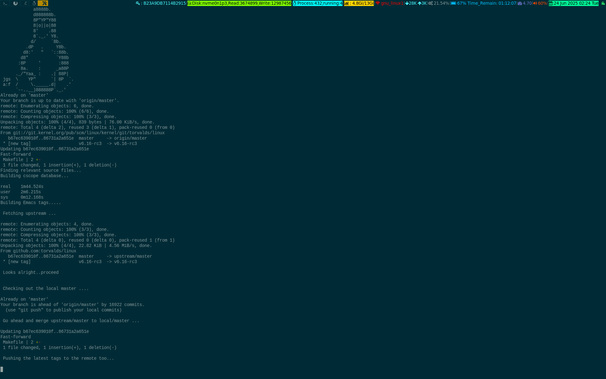Viewport: 606px width, 379px height.
Task: Click the green date and time module
Action: click(574, 3)
